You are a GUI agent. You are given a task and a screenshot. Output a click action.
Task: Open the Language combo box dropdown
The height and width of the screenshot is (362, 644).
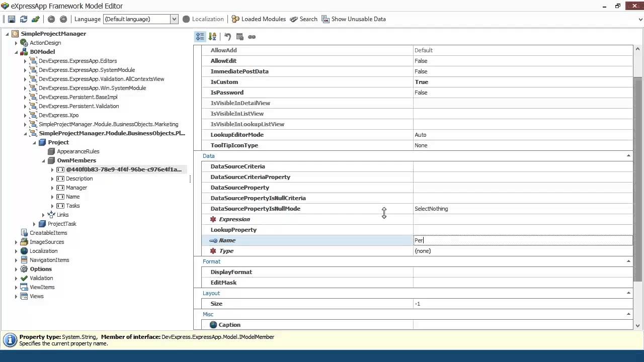pos(174,19)
